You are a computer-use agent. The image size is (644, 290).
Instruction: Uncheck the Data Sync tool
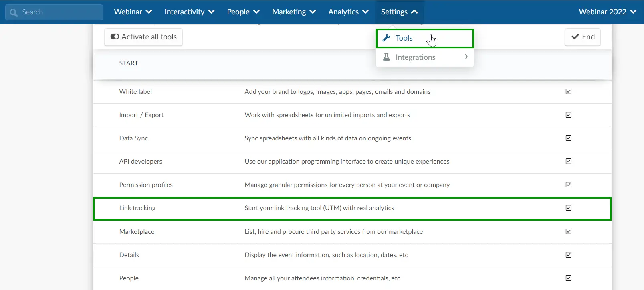(568, 138)
